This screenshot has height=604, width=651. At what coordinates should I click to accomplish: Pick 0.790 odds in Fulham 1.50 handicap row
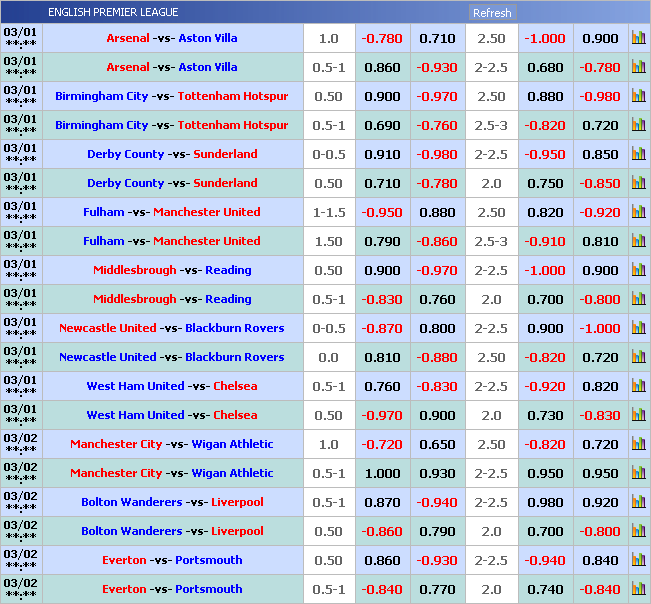click(x=382, y=242)
